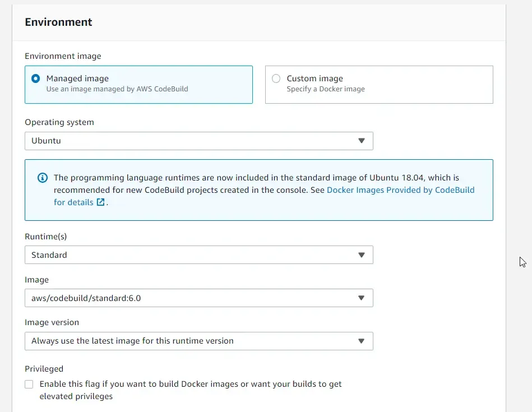Viewport: 532px width, 412px height.
Task: Click the external link icon after 'for details'
Action: 100,202
